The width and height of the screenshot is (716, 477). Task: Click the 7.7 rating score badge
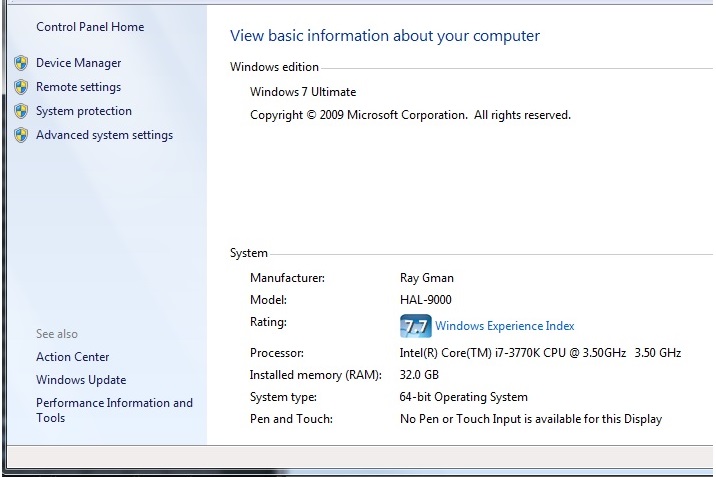(x=415, y=326)
